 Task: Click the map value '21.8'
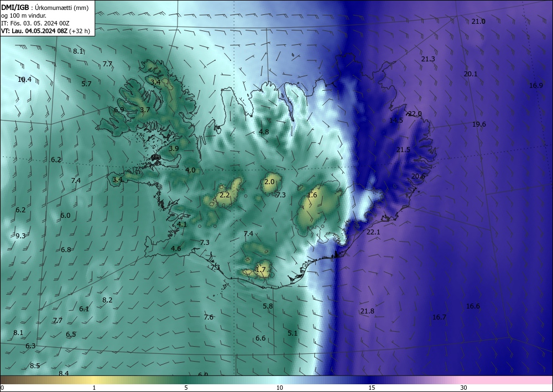(x=367, y=311)
